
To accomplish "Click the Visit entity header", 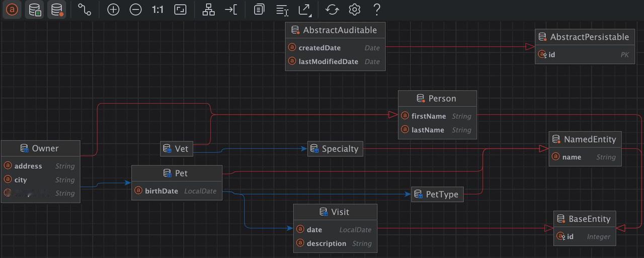I will tap(335, 212).
